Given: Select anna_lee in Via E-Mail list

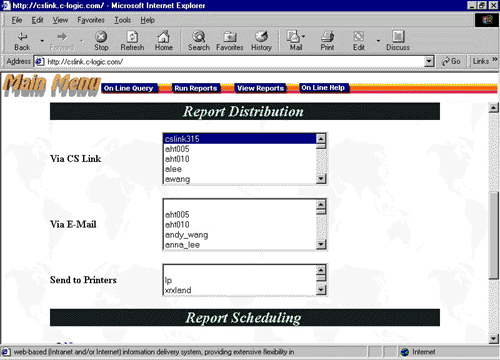Looking at the screenshot, I should pos(240,244).
